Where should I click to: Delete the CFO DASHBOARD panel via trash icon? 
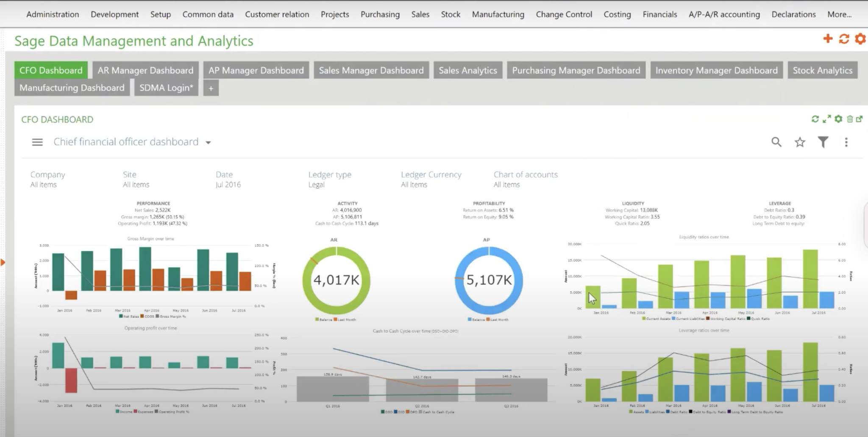(x=849, y=119)
